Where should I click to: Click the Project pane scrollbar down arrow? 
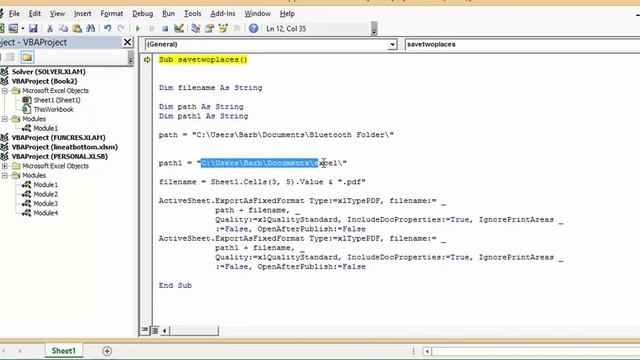click(131, 60)
